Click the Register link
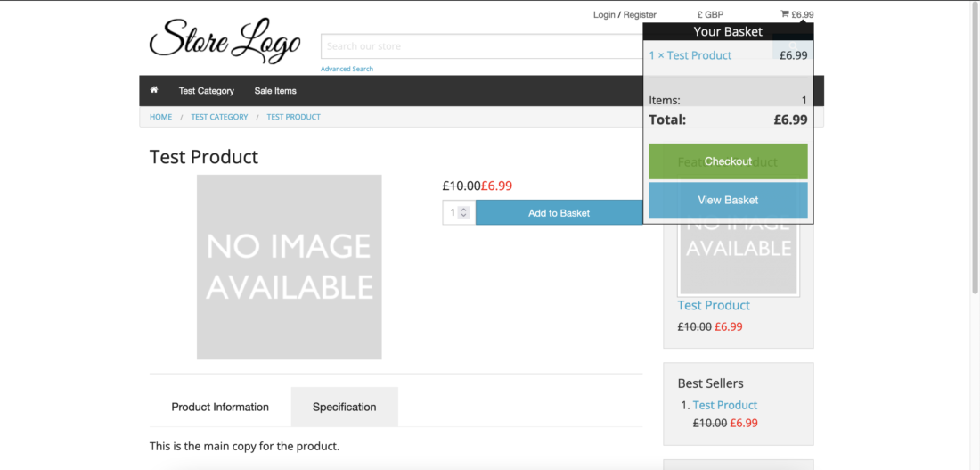 point(640,14)
